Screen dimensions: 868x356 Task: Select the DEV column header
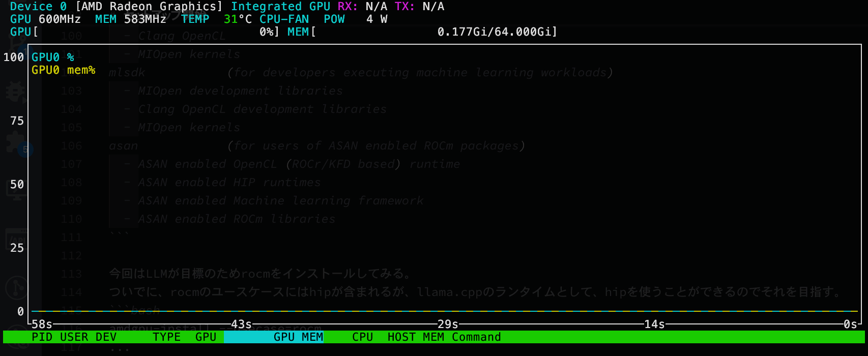point(106,337)
